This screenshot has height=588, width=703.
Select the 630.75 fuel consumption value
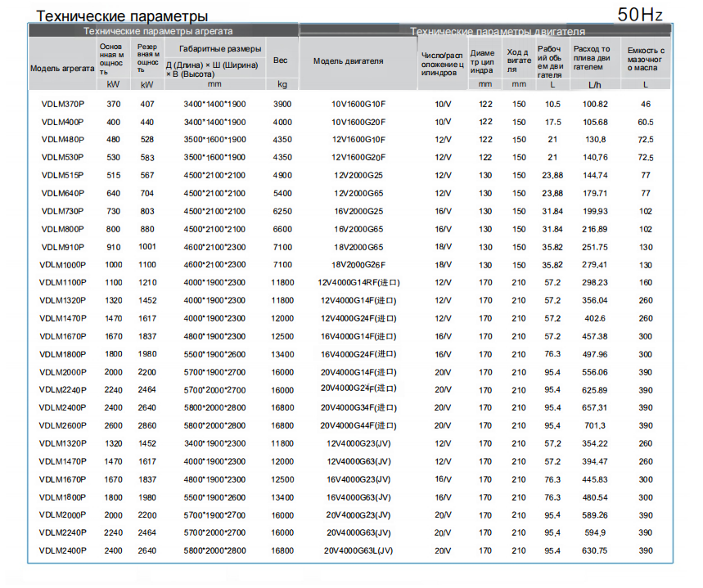coord(594,551)
